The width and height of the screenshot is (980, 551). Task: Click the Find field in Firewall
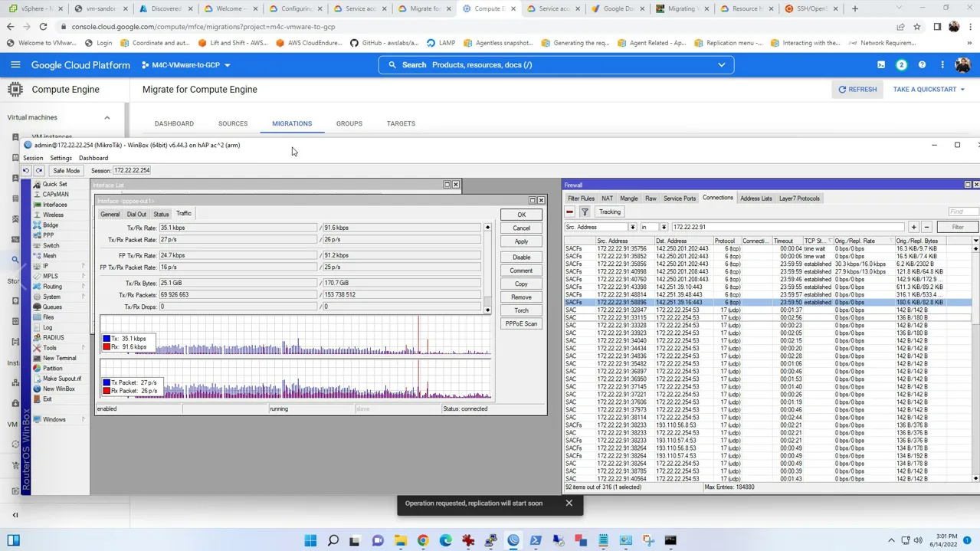[962, 212]
